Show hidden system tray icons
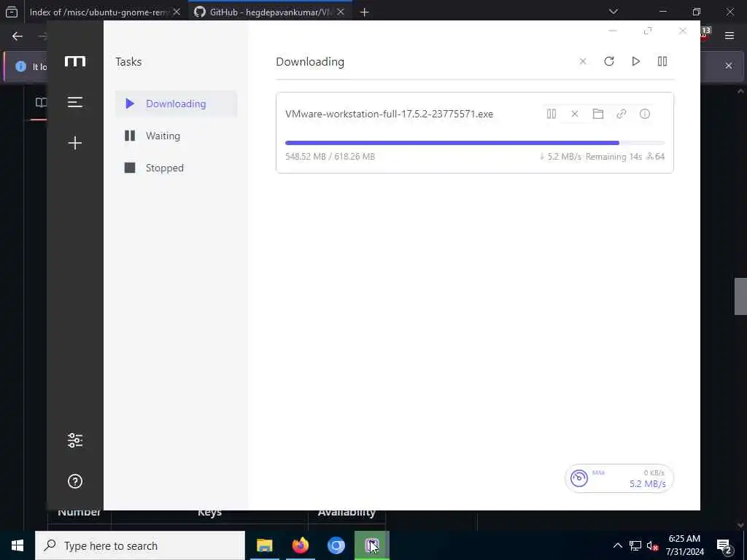 point(617,545)
